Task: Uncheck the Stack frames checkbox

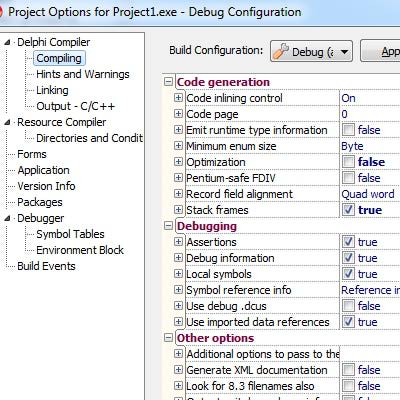Action: [x=348, y=210]
